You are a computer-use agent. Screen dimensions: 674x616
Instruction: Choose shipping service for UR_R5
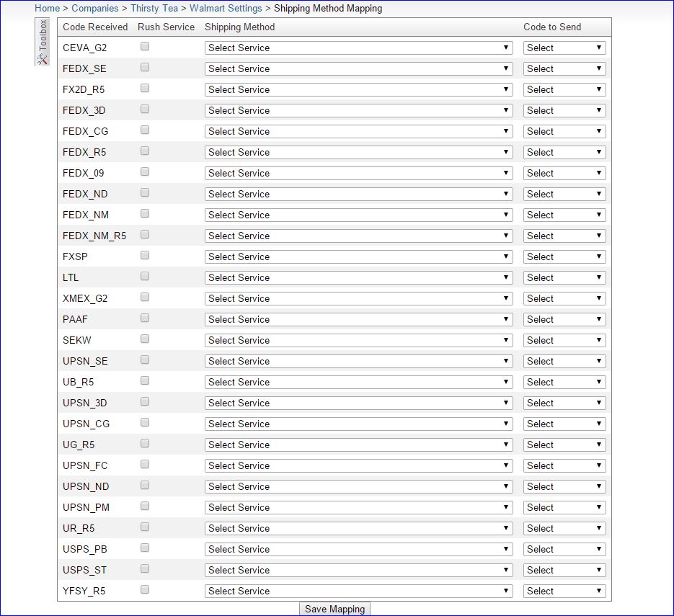point(359,528)
